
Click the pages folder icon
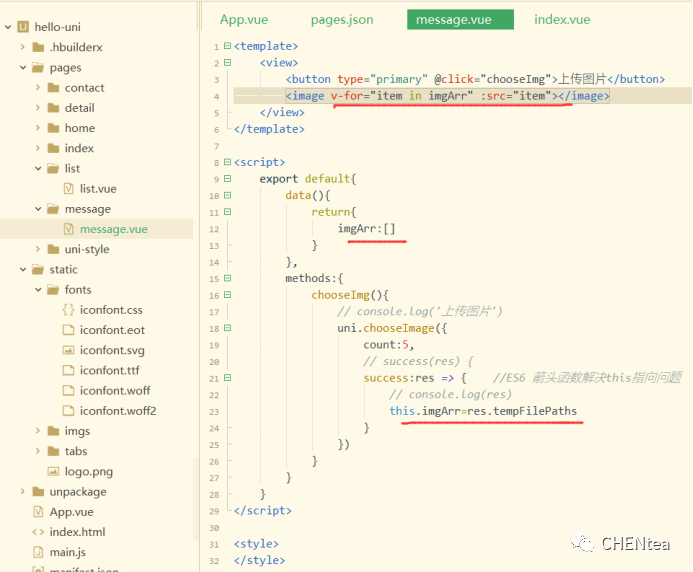click(38, 68)
